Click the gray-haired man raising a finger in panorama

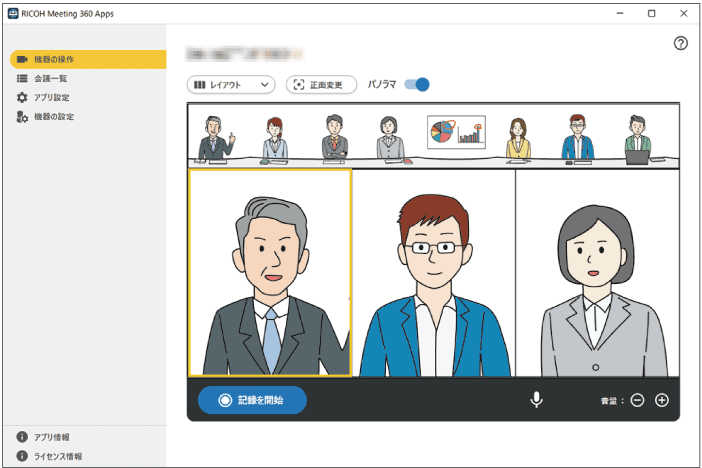[216, 138]
